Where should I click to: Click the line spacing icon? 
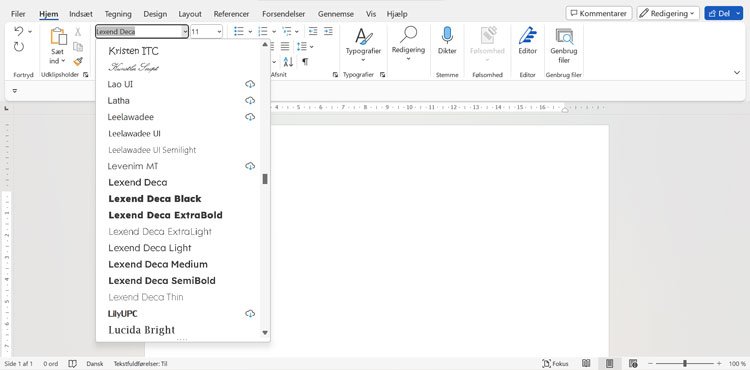click(x=302, y=46)
